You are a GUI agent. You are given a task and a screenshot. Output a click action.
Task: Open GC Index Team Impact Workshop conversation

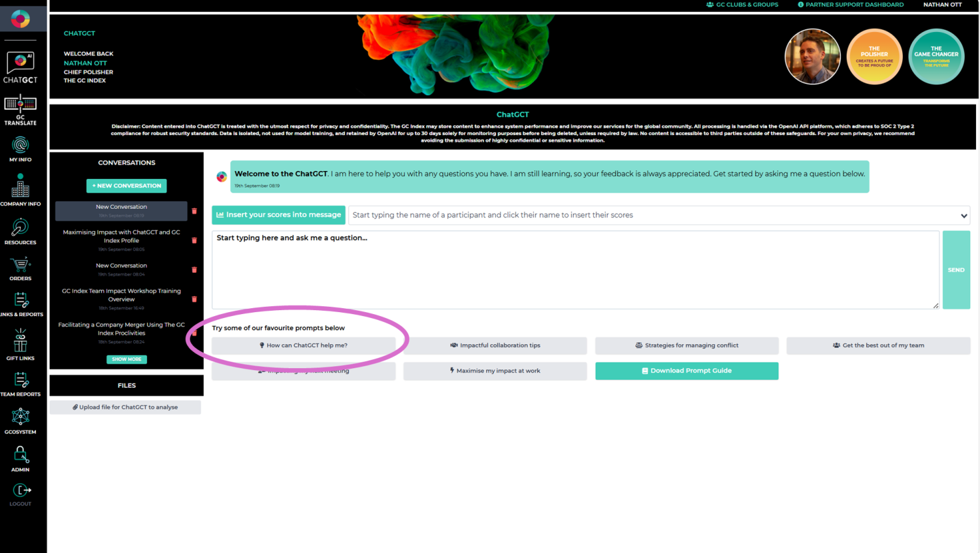(122, 295)
